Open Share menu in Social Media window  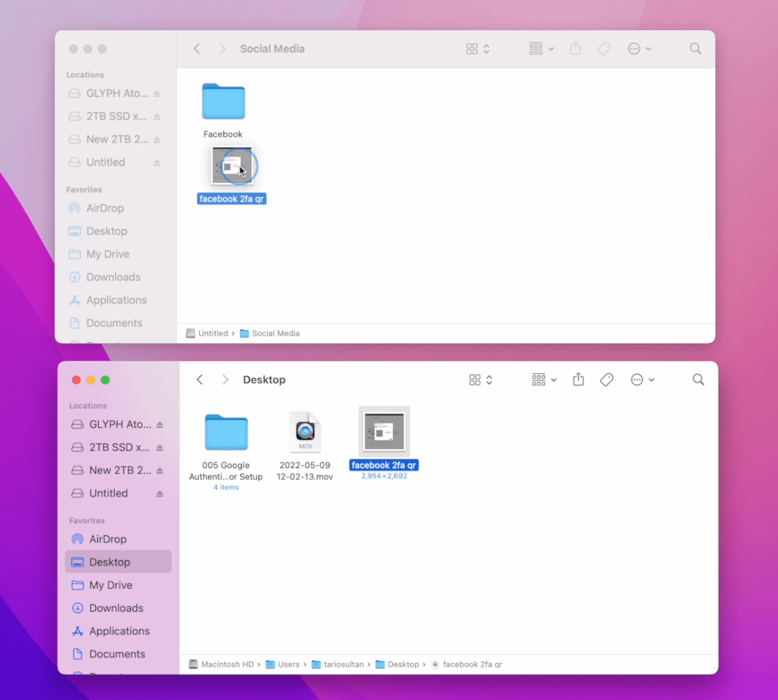(575, 49)
